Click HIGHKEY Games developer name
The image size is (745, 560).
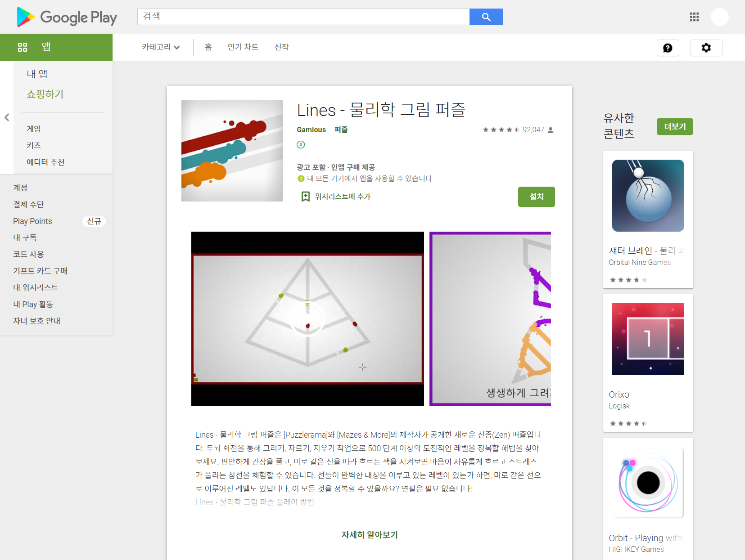(636, 549)
